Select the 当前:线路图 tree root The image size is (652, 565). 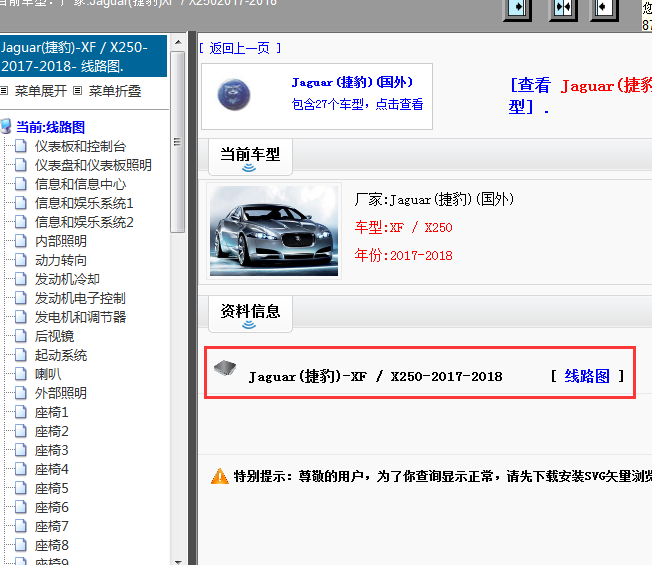50,127
